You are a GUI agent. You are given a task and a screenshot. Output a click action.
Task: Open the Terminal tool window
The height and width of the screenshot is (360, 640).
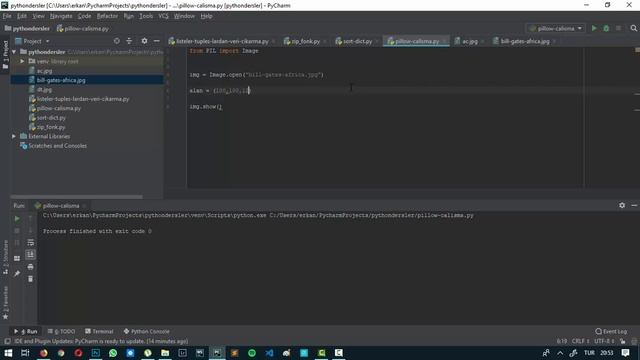click(99, 331)
